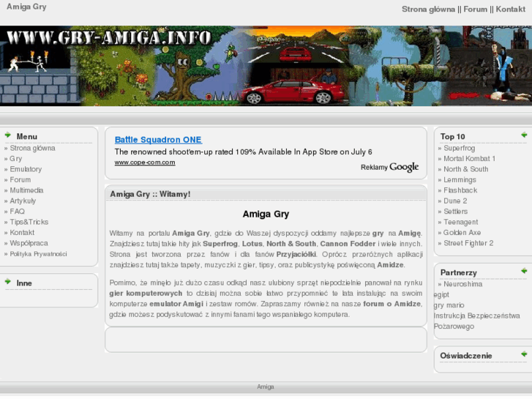Click bold forum o Amidze in the article

392,304
